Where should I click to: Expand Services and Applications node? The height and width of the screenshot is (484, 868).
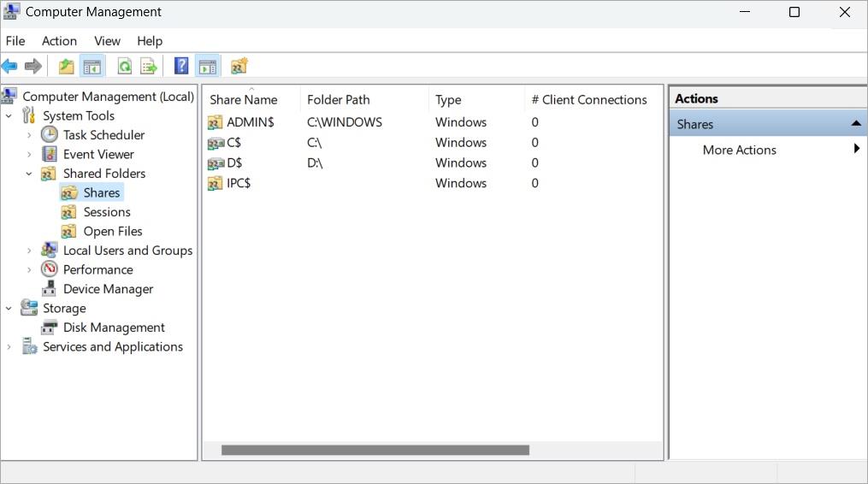click(9, 346)
